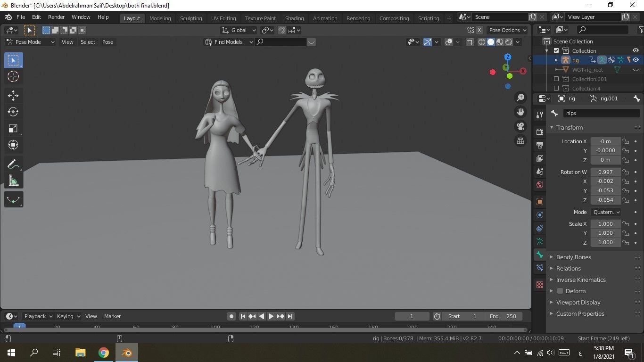Viewport: 644px width, 362px height.
Task: Hide the rig object in viewport
Action: [636, 60]
